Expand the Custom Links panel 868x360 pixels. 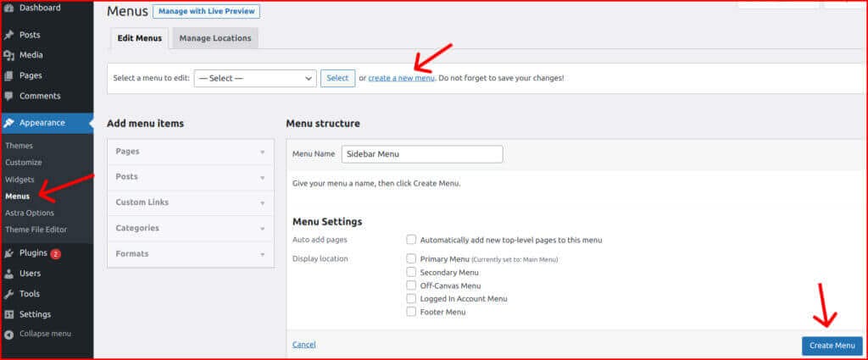click(191, 202)
